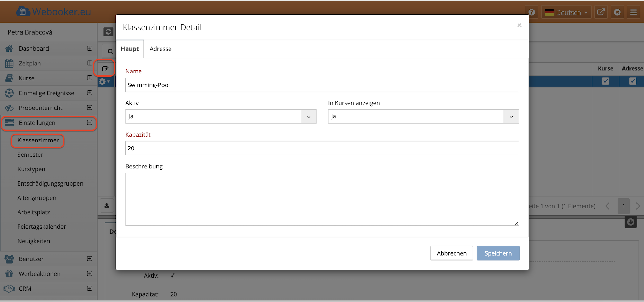Click into the Kapazität input field
Viewport: 644px width, 302px height.
point(322,148)
